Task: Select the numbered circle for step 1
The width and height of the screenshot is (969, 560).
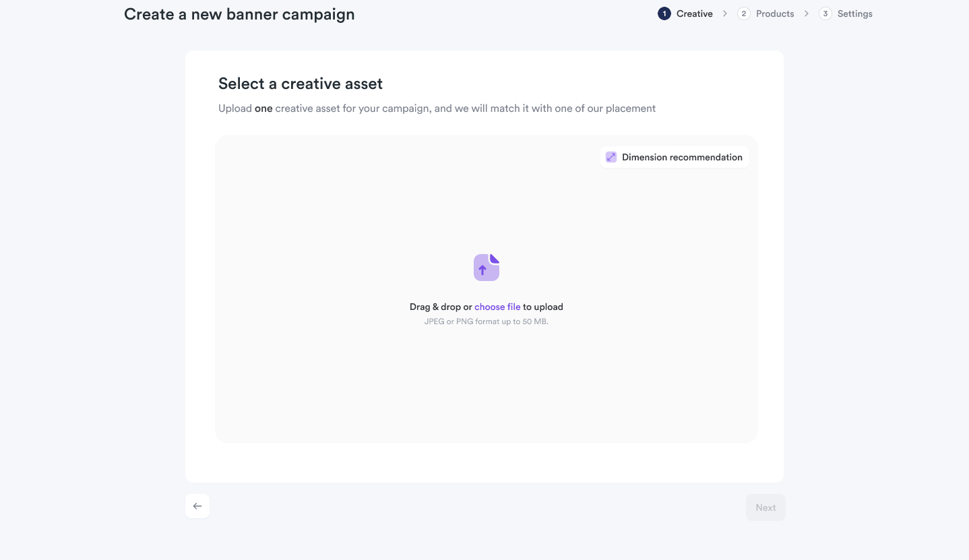Action: [664, 13]
